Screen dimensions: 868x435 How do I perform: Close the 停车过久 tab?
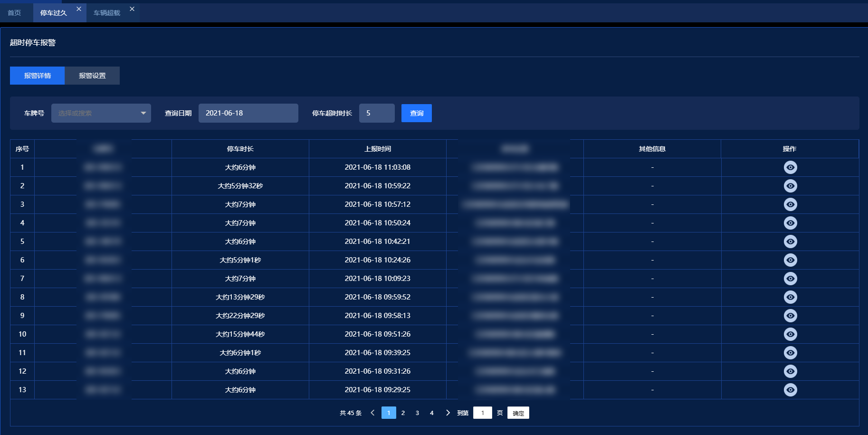click(79, 9)
